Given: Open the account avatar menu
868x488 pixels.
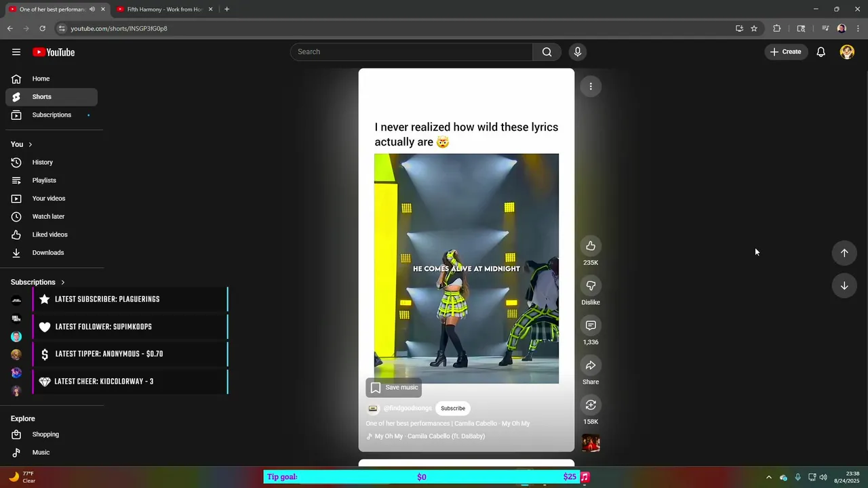Looking at the screenshot, I should (x=847, y=52).
